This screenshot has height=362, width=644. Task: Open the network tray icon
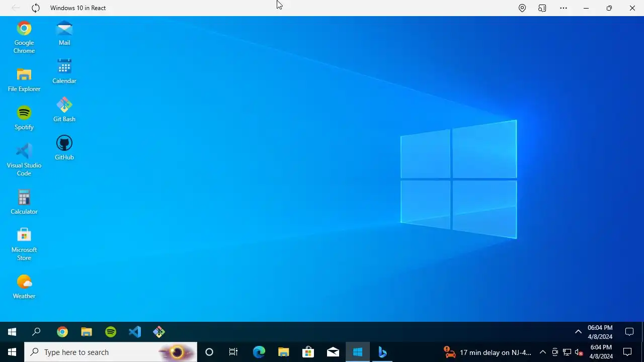(567, 352)
